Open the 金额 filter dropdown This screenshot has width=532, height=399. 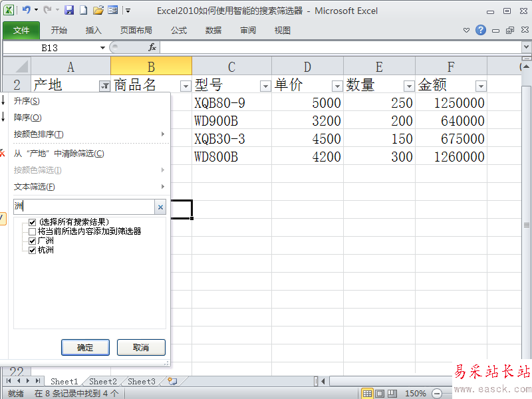tap(481, 86)
